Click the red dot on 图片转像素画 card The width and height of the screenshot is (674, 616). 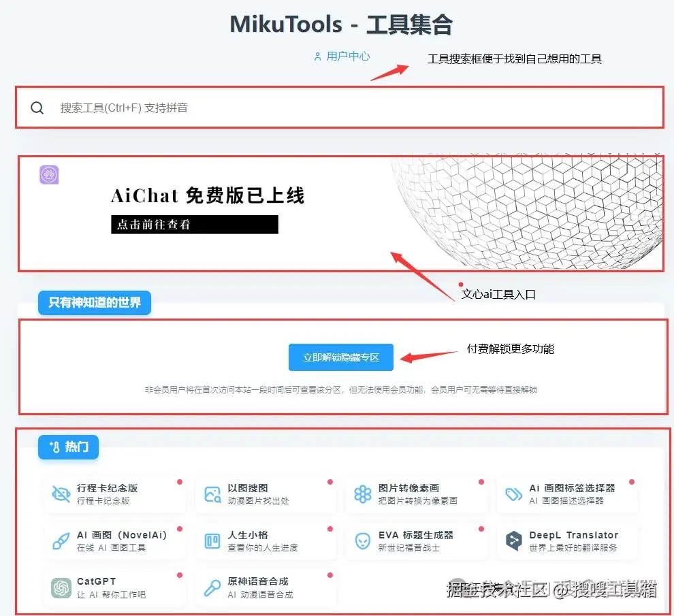[x=481, y=482]
